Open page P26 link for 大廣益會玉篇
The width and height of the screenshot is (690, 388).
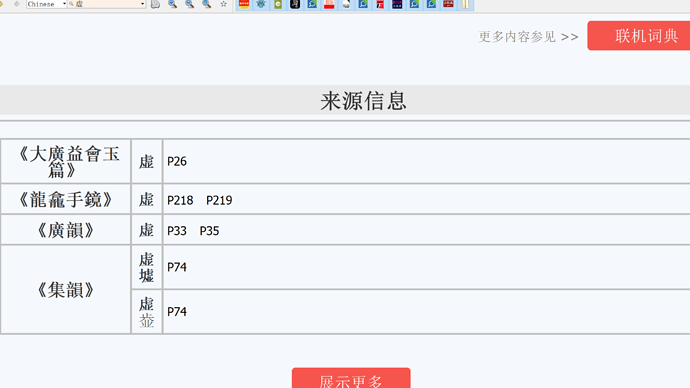177,161
